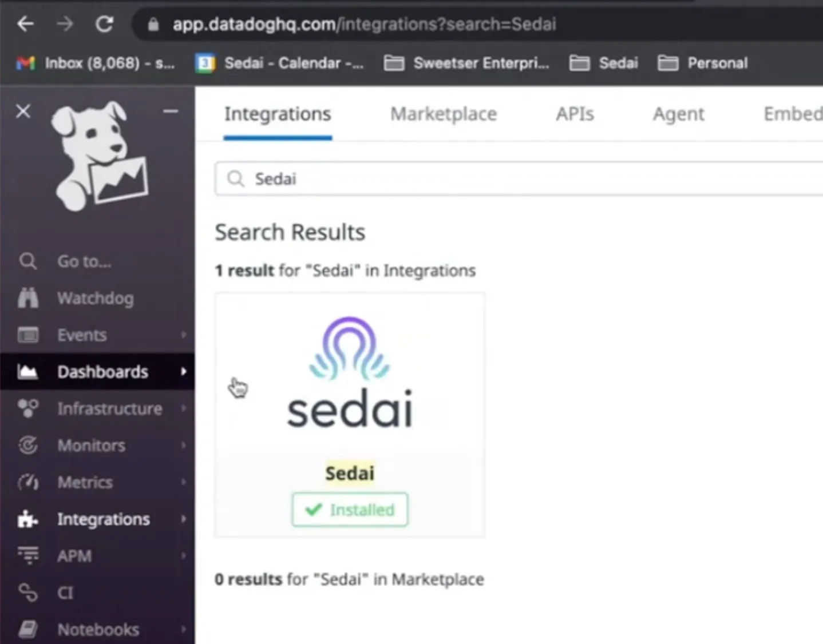Screen dimensions: 823x644
Task: Open Watchdog from the sidebar
Action: [95, 298]
